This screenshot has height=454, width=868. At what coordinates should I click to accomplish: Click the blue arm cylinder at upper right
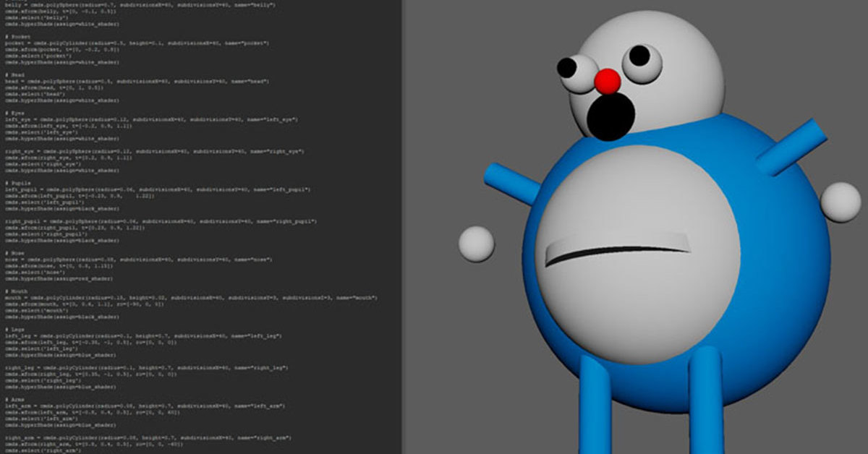tap(791, 148)
